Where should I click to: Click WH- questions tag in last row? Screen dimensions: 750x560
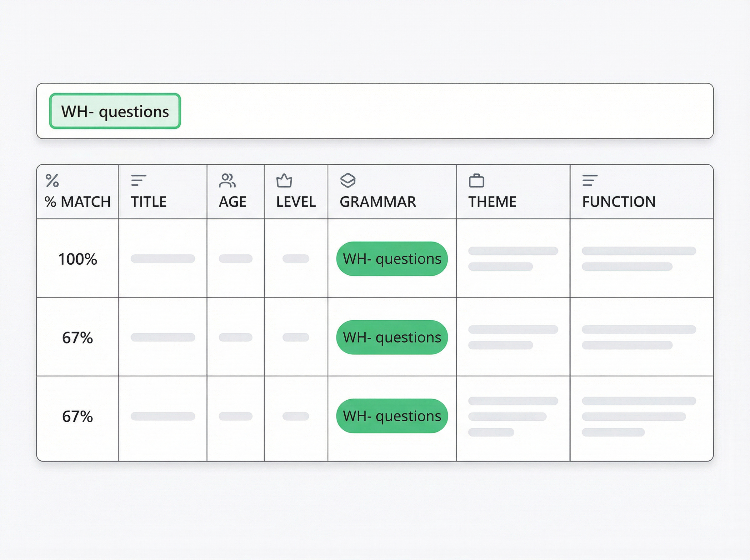pos(392,416)
